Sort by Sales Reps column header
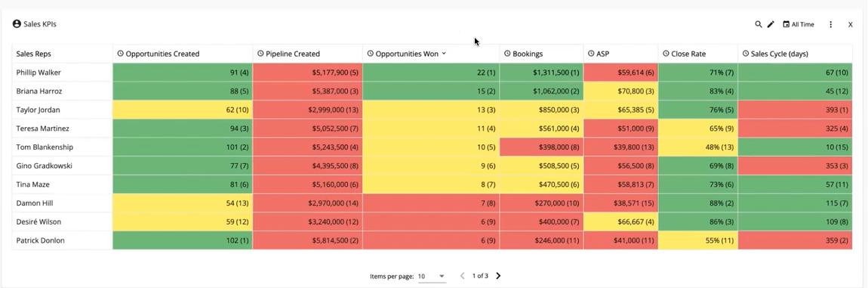Screen dimensions: 868x288 (34, 54)
